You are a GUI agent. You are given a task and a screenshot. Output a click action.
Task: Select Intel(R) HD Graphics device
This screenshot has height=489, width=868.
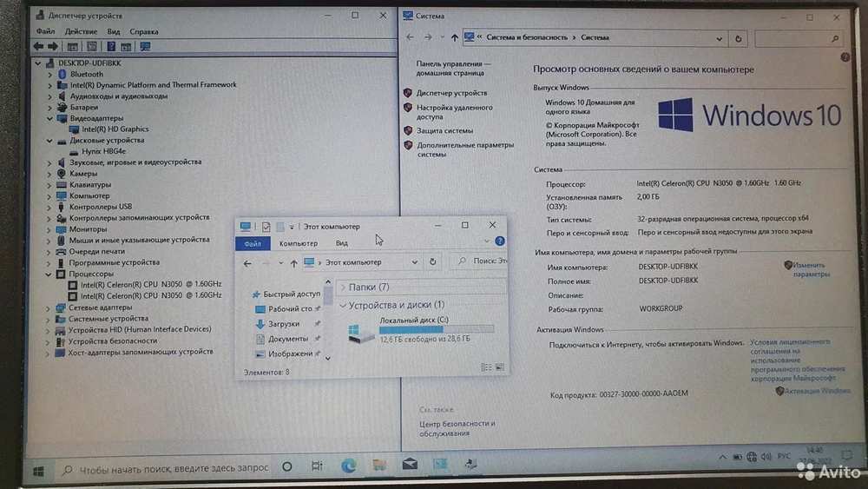115,129
